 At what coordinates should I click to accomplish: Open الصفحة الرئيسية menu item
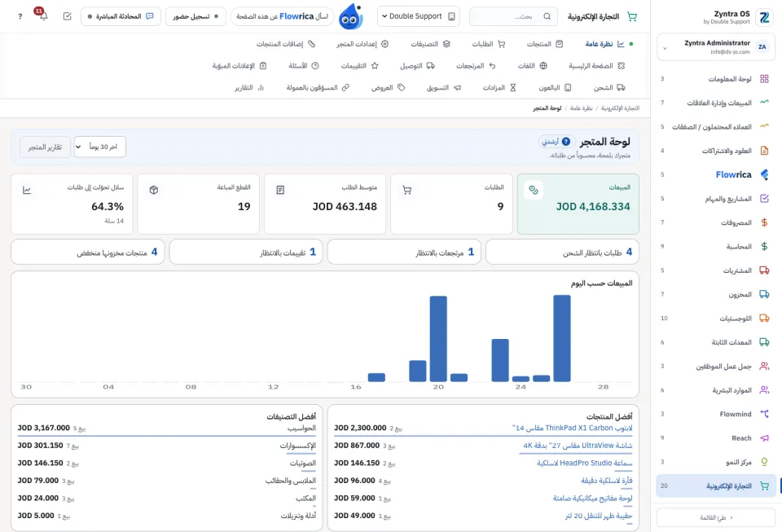click(x=596, y=66)
